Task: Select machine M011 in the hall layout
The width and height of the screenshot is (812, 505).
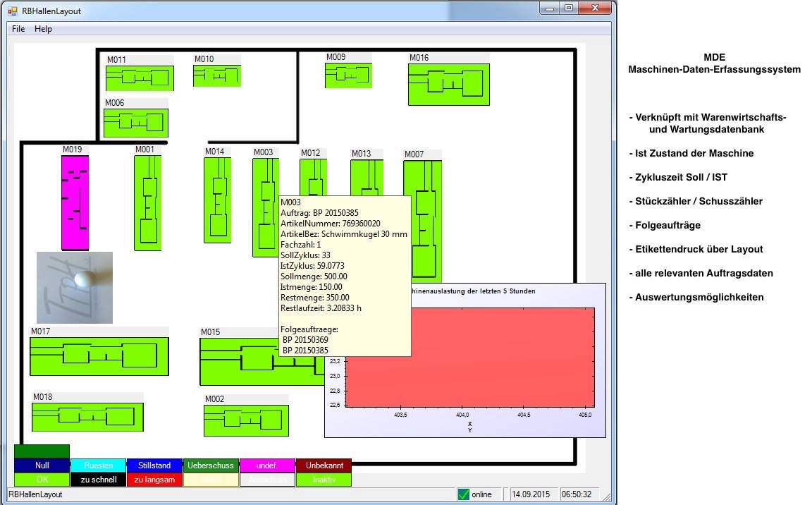Action: 140,78
